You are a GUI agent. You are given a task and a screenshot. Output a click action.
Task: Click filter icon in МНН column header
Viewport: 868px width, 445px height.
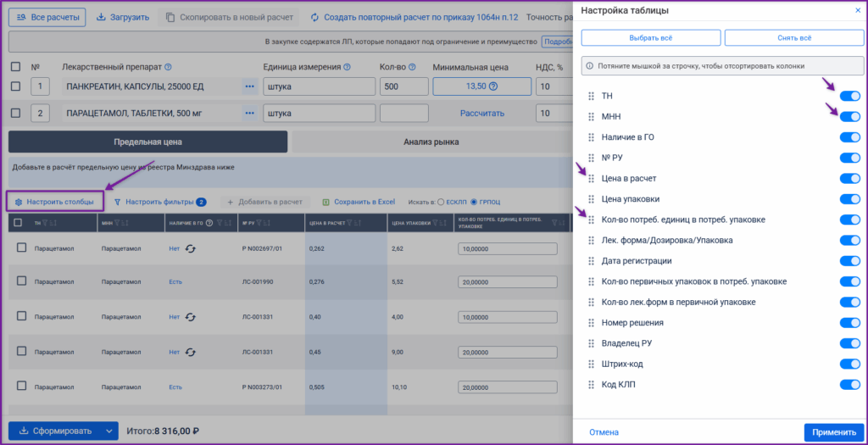click(117, 223)
